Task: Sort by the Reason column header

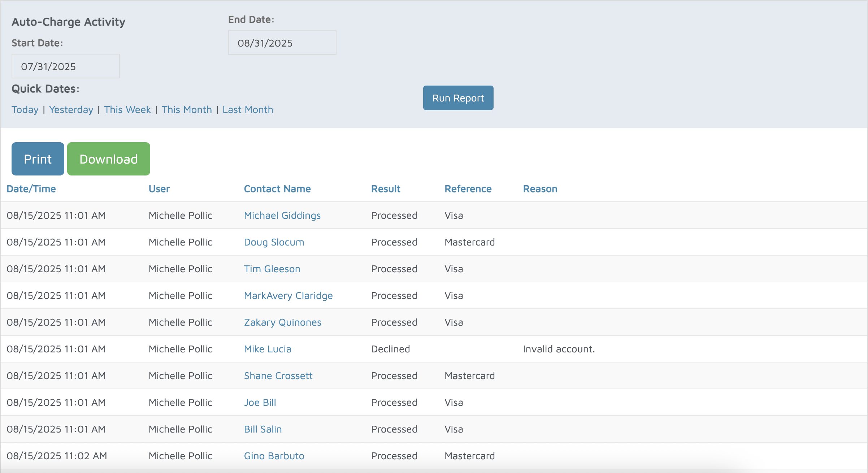Action: (540, 189)
